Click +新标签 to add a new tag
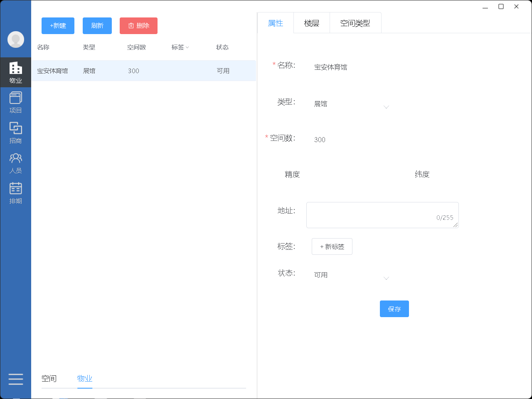The width and height of the screenshot is (532, 399). [332, 246]
